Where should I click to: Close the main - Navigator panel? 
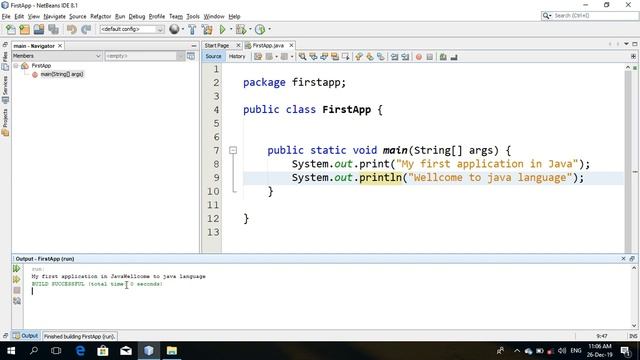click(60, 46)
